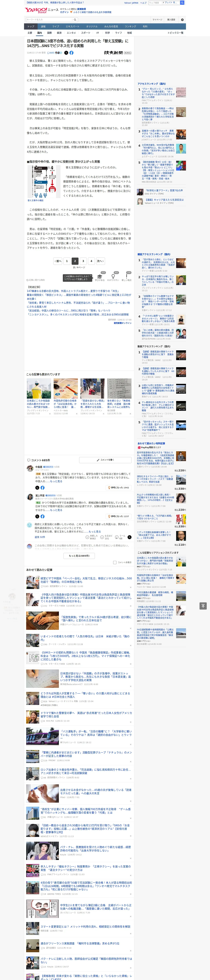
Task: Click the わかりやすい lightbulb reaction
Action: pyautogui.click(x=113, y=276)
